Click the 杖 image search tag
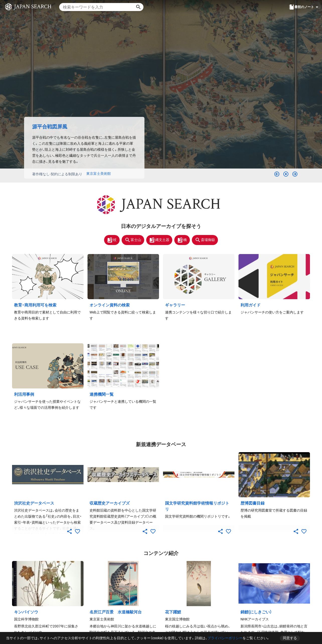The image size is (322, 644). coord(112,240)
